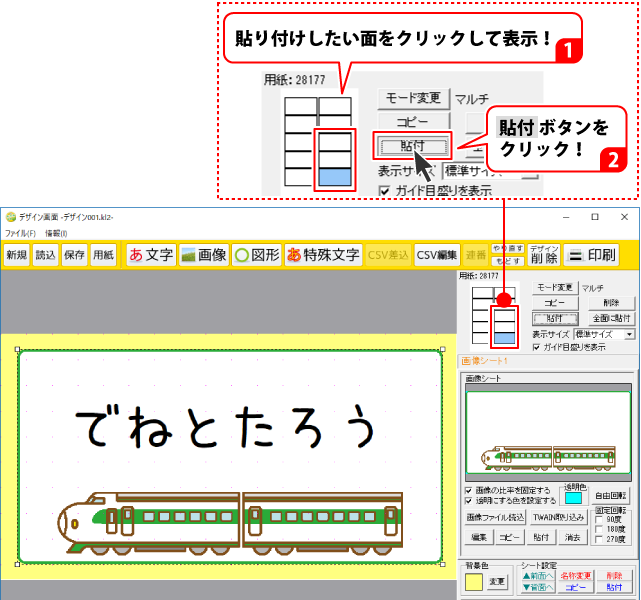Click blue 貼付 button in シート設定
Image resolution: width=641 pixels, height=600 pixels.
point(614,587)
